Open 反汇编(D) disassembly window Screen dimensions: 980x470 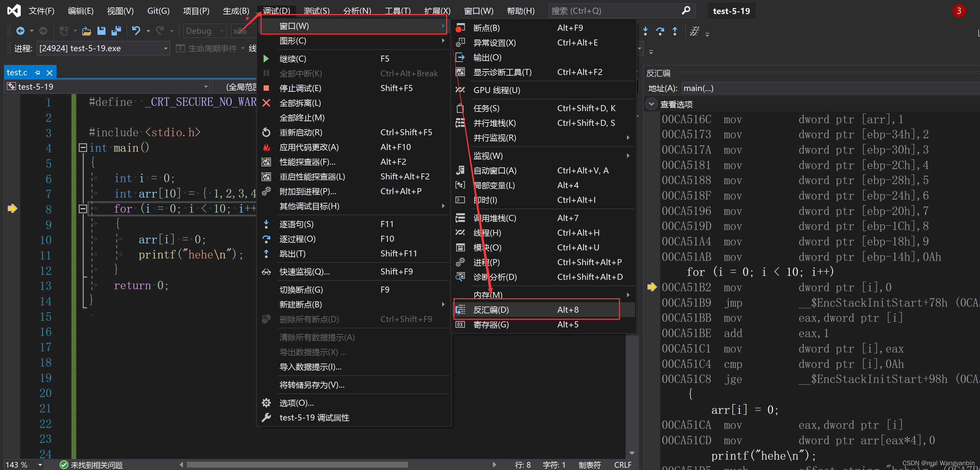click(544, 310)
